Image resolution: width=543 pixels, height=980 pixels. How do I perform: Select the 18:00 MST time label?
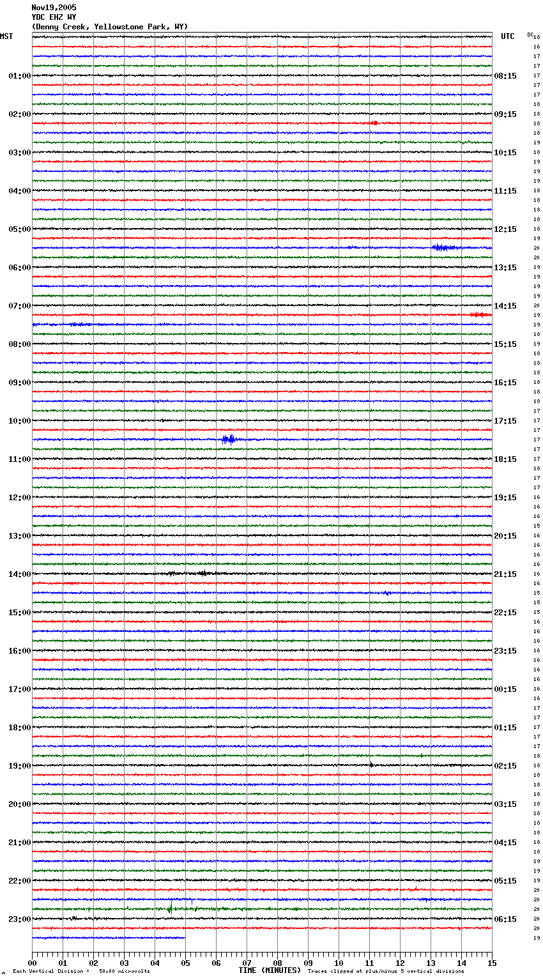click(19, 728)
